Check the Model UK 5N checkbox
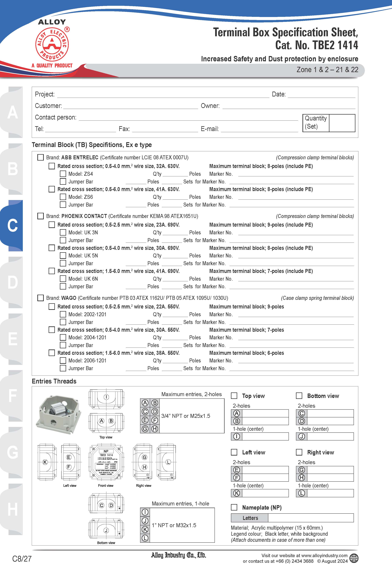392x572 pixels. 63,255
